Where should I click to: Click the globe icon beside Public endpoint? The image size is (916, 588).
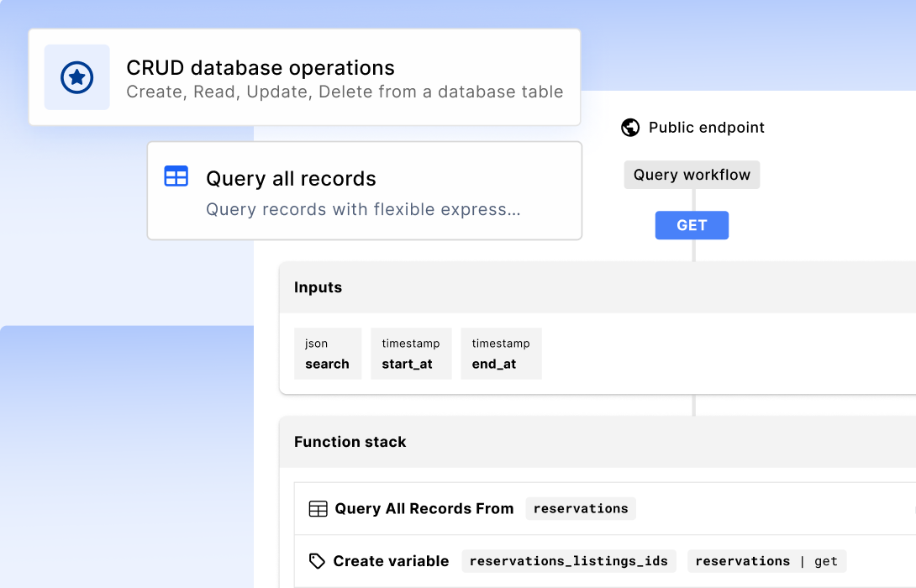(629, 127)
